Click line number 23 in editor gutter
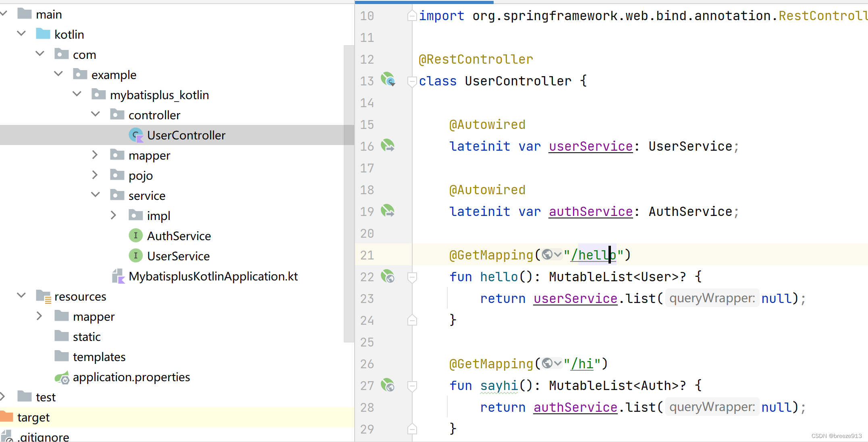Viewport: 868px width, 442px height. [x=367, y=298]
